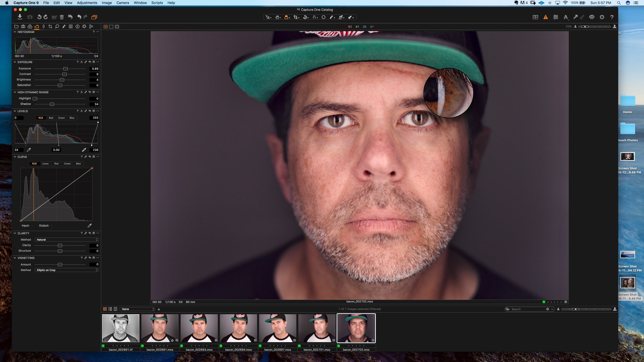Adjust the viewer zoom slider
The height and width of the screenshot is (362, 644).
coord(594,27)
